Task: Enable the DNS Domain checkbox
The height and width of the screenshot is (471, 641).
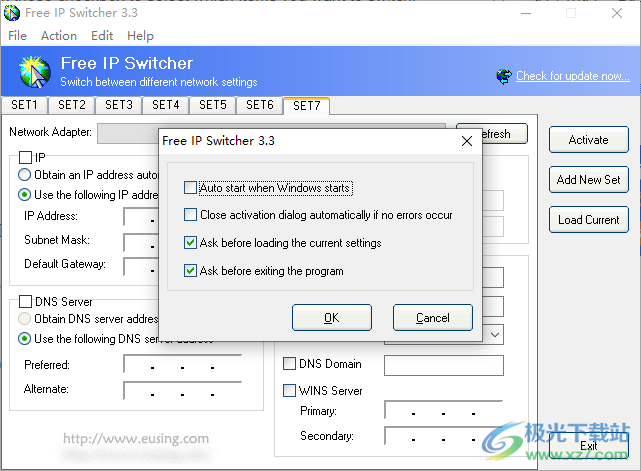Action: (x=289, y=363)
